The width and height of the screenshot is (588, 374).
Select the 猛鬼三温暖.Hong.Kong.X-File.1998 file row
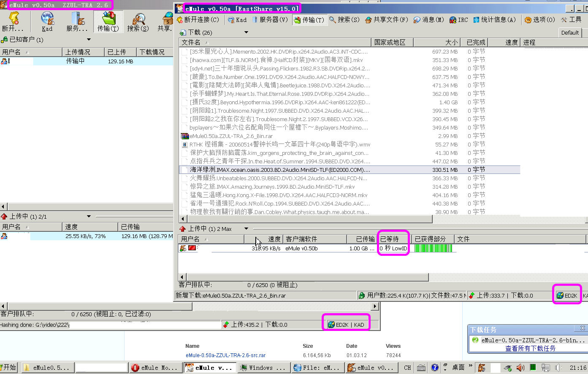point(350,195)
